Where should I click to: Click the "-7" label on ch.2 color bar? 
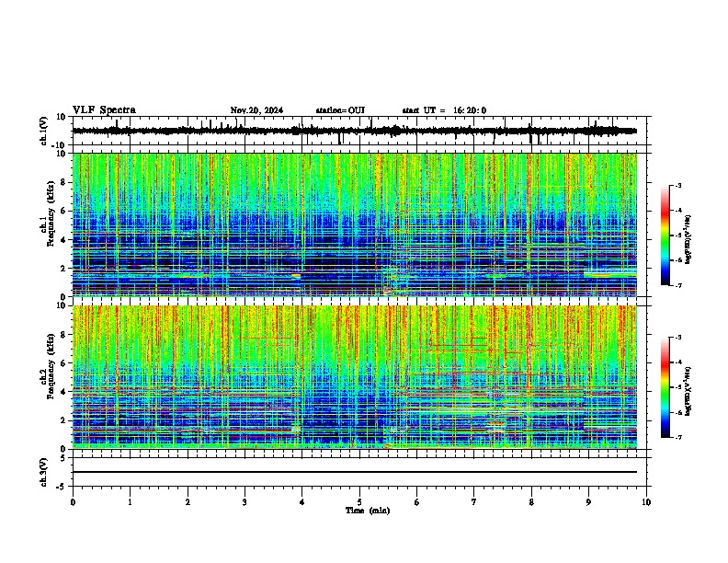coord(677,437)
